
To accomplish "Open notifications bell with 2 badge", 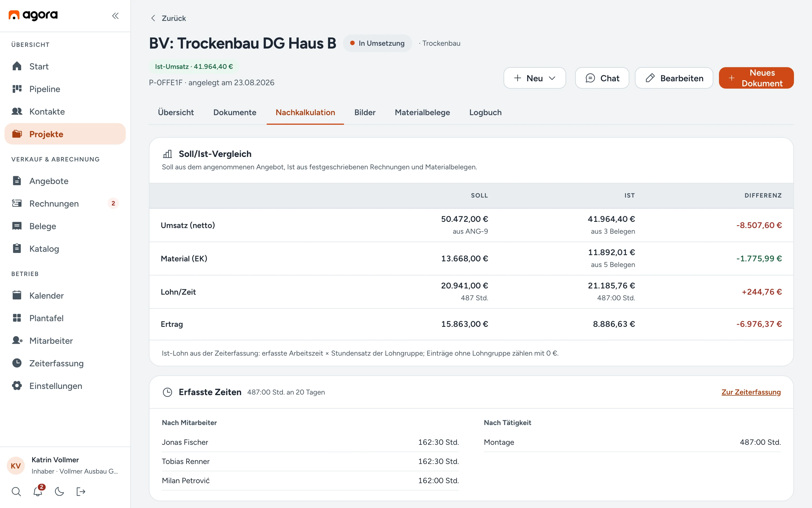I will 38,492.
